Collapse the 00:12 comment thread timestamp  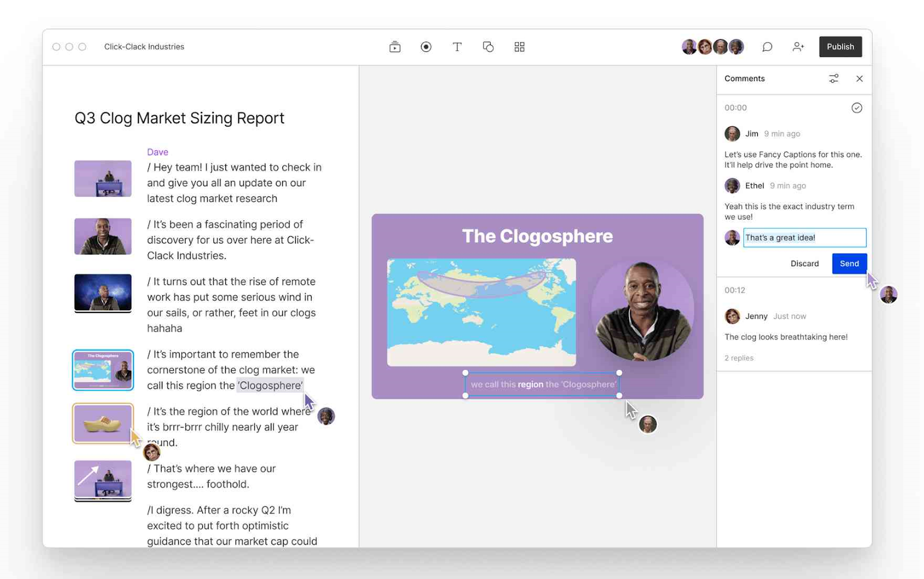click(735, 290)
